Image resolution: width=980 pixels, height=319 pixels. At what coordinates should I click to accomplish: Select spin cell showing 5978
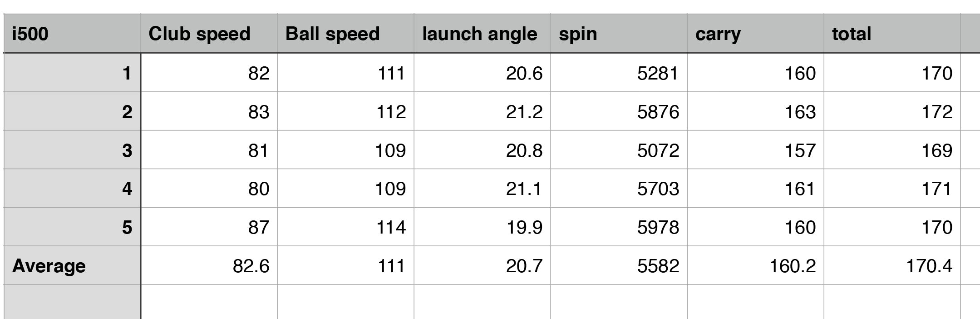[619, 227]
